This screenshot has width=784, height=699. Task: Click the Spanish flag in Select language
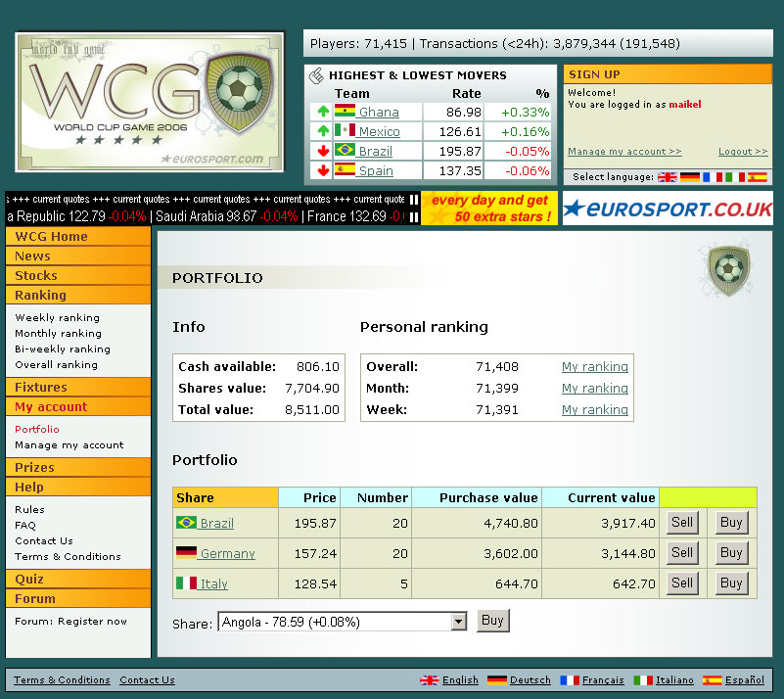[758, 177]
